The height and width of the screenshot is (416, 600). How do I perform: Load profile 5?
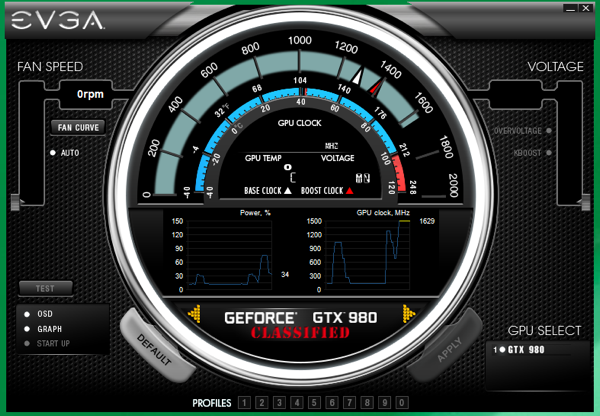[x=314, y=403]
